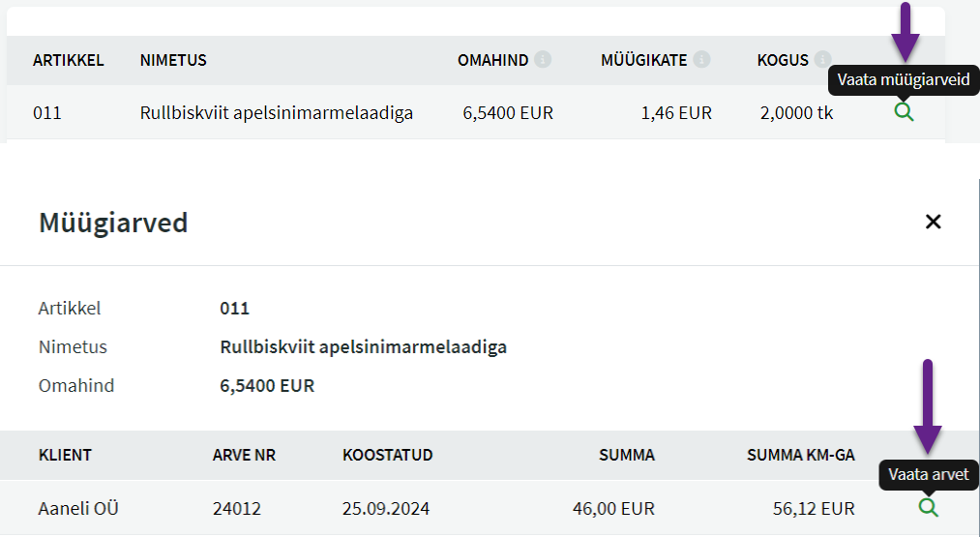Sort invoices by KOOSTATUD column

(388, 455)
